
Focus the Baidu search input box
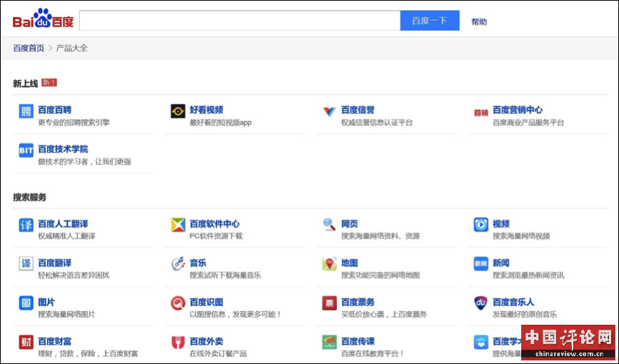point(240,21)
